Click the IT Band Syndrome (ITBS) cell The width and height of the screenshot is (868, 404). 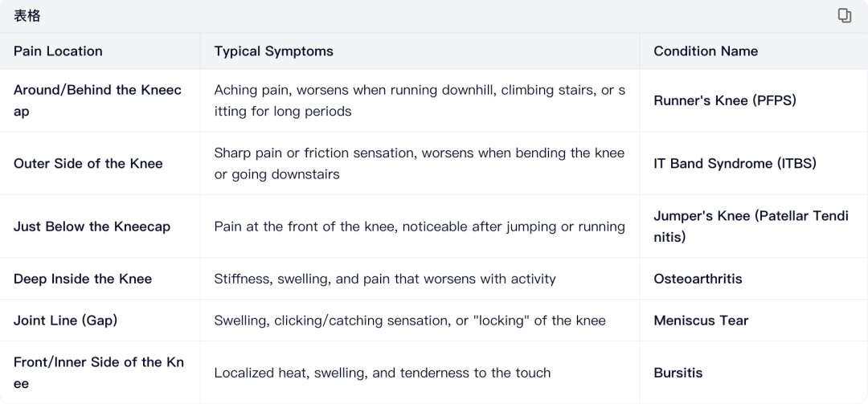pos(735,163)
